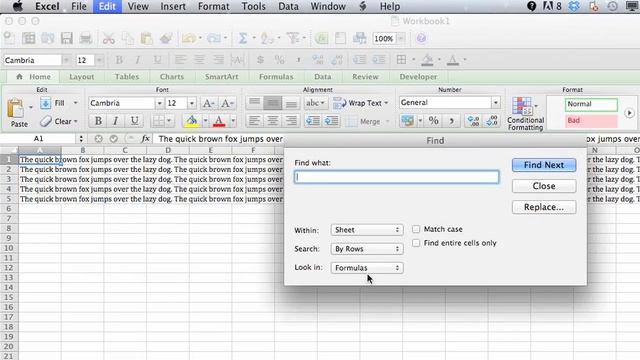Click the decrease font size icon
640x360 pixels.
(x=227, y=103)
